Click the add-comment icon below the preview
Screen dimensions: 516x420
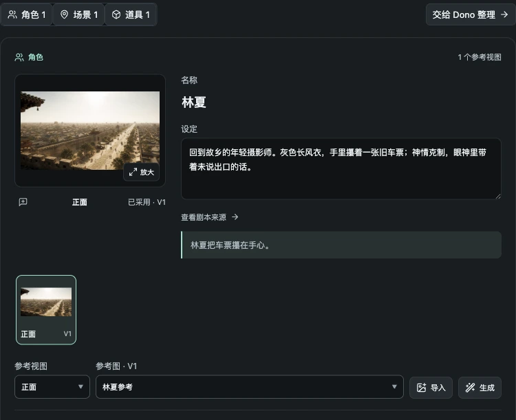[x=23, y=202]
